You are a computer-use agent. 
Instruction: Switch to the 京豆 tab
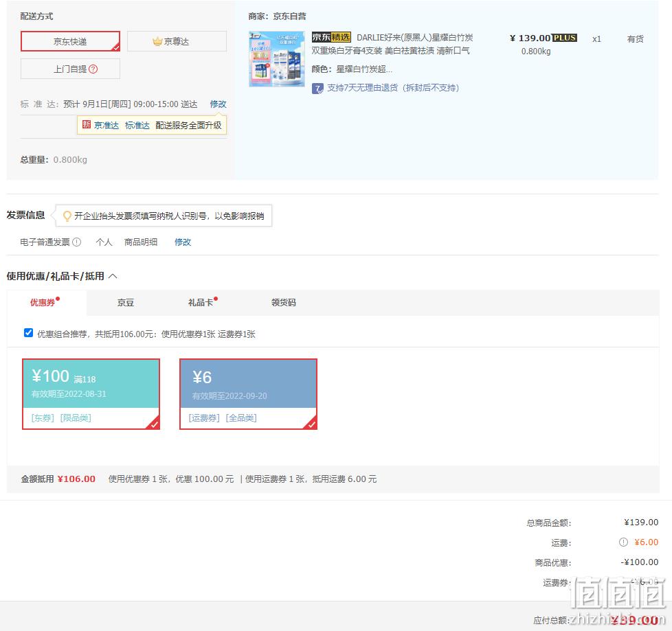point(126,302)
